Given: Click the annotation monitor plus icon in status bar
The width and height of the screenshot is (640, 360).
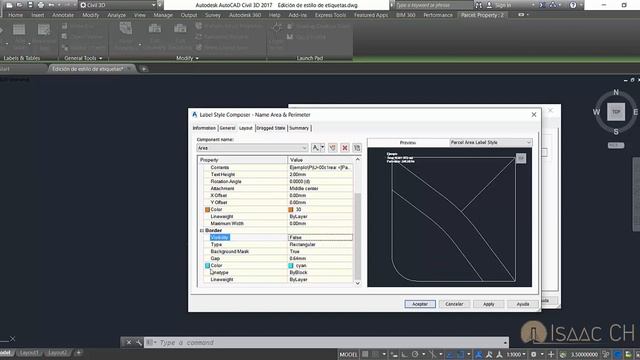Looking at the screenshot, I should pos(551,354).
